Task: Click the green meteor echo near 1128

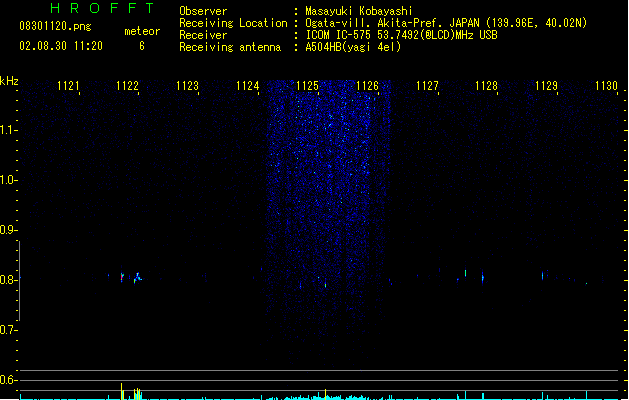Action: point(465,273)
